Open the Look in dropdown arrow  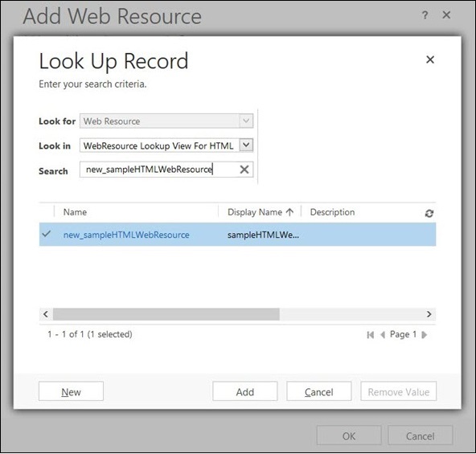coord(246,145)
